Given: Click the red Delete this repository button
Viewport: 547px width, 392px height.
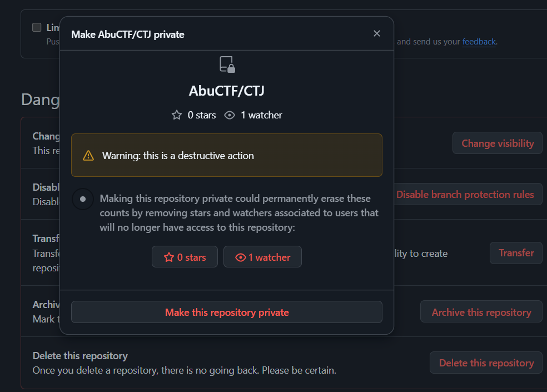Looking at the screenshot, I should tap(486, 363).
